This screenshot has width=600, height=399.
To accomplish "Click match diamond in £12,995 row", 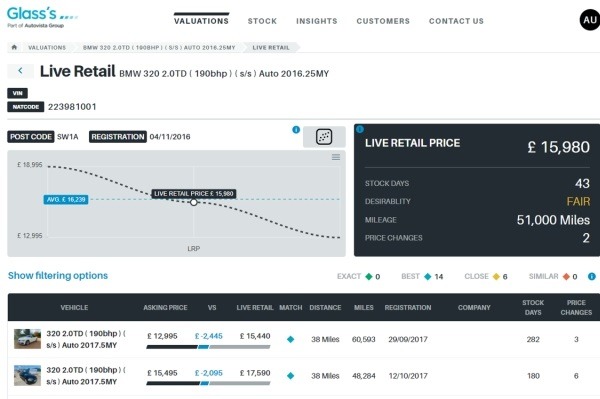I will click(290, 339).
